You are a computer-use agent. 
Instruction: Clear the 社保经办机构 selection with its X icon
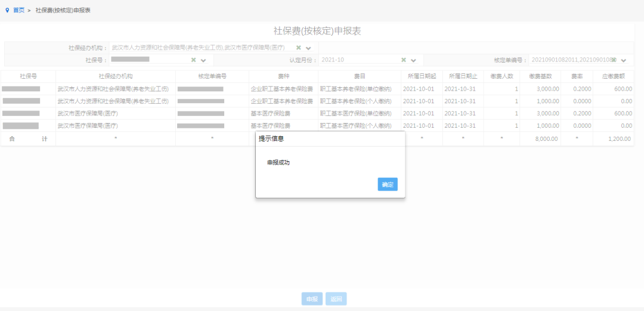tap(299, 48)
